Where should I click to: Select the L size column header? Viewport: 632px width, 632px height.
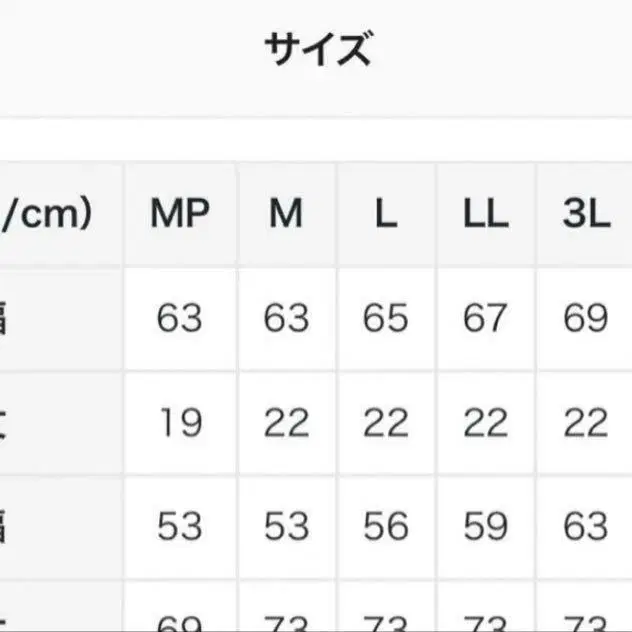point(386,213)
